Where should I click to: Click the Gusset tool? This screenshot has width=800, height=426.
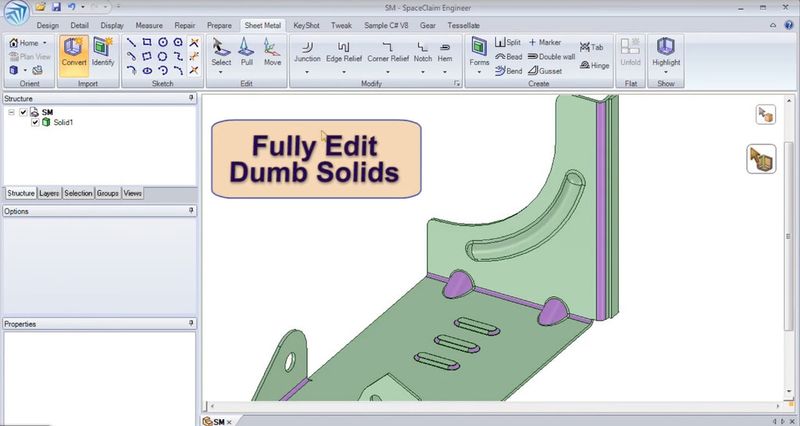pyautogui.click(x=545, y=71)
